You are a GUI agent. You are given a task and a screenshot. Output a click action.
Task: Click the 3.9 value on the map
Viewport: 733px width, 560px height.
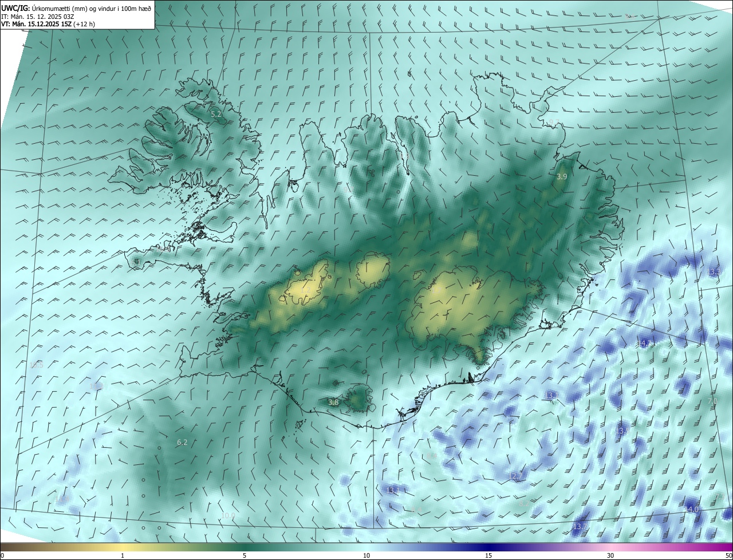pos(562,177)
